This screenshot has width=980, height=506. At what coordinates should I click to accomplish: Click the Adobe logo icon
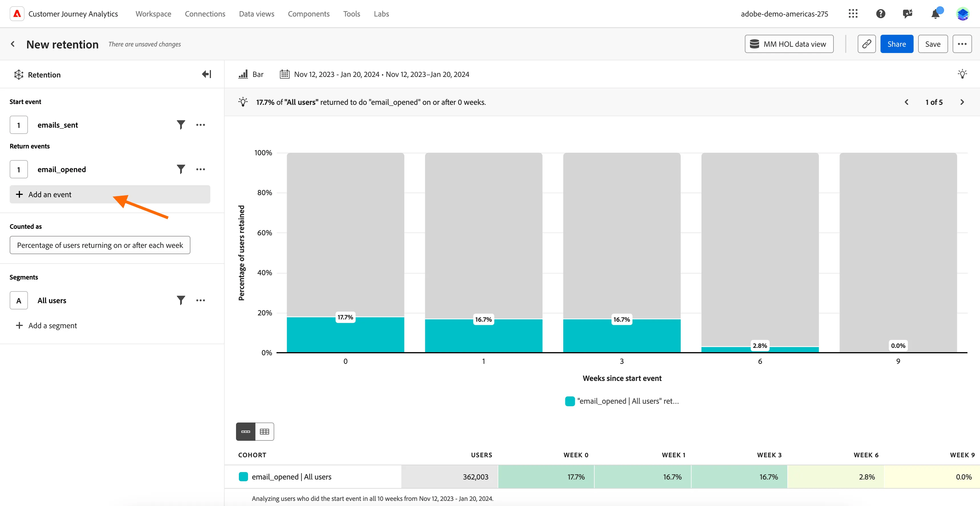(x=17, y=14)
